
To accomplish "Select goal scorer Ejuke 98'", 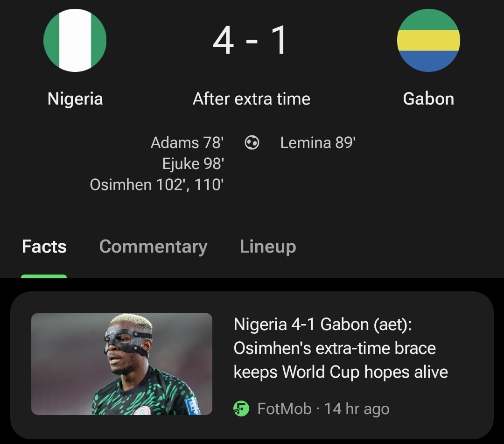I will [193, 163].
